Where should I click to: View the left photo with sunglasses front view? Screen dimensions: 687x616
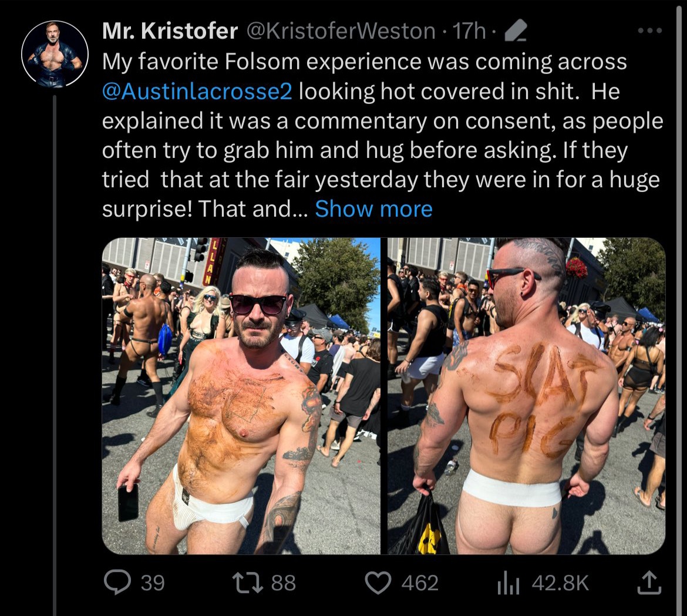(x=241, y=396)
